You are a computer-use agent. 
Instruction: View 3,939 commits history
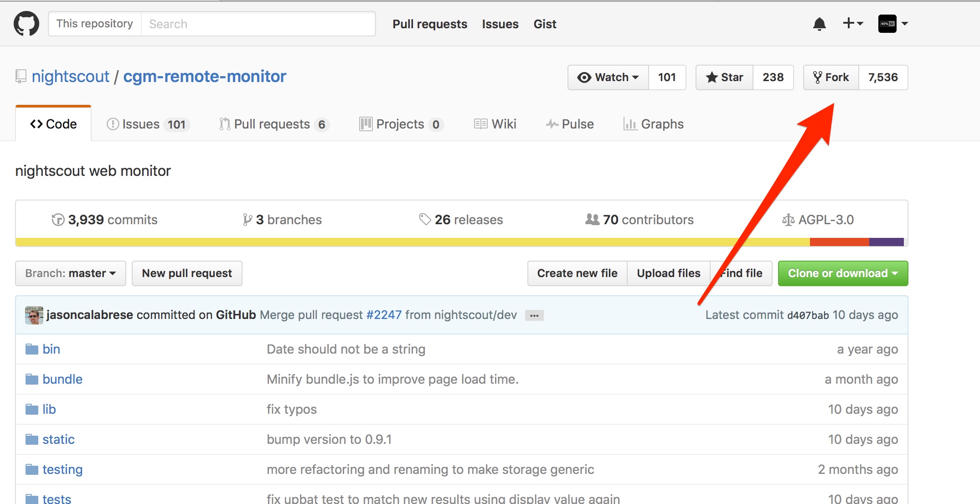tap(104, 220)
